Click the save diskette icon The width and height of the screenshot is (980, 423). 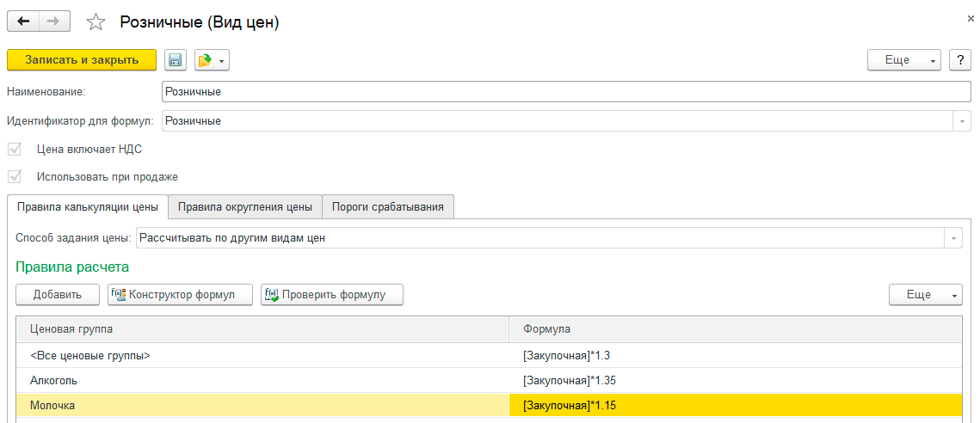[x=176, y=60]
